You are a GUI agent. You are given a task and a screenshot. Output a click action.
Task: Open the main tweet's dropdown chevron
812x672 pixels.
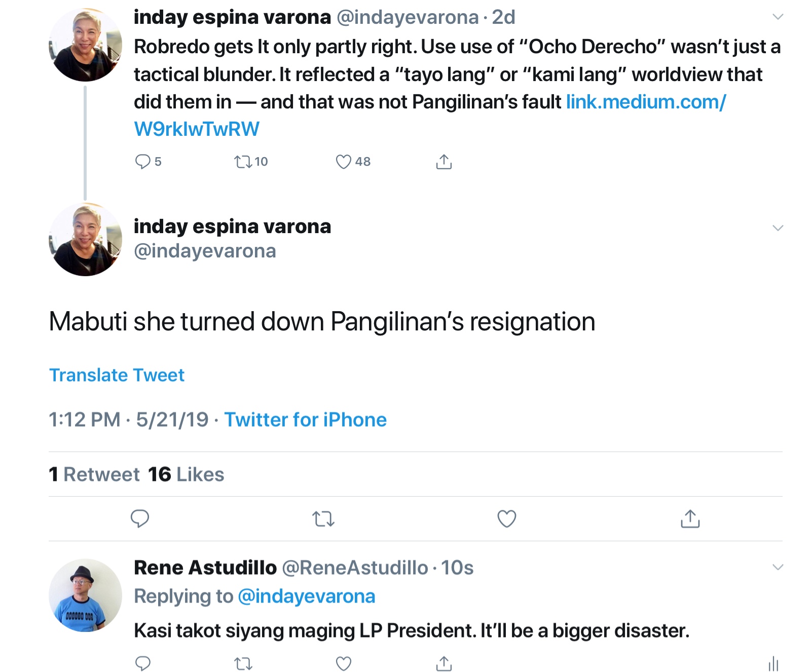tap(778, 228)
